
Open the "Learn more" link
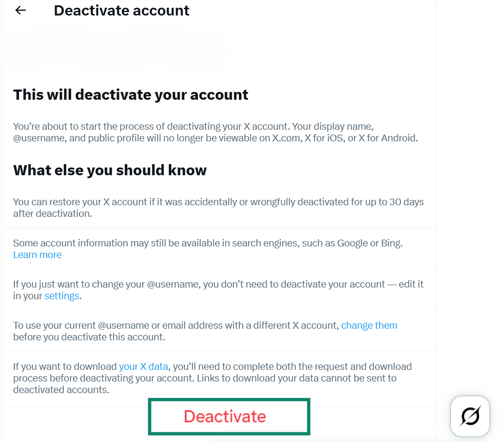(x=37, y=255)
